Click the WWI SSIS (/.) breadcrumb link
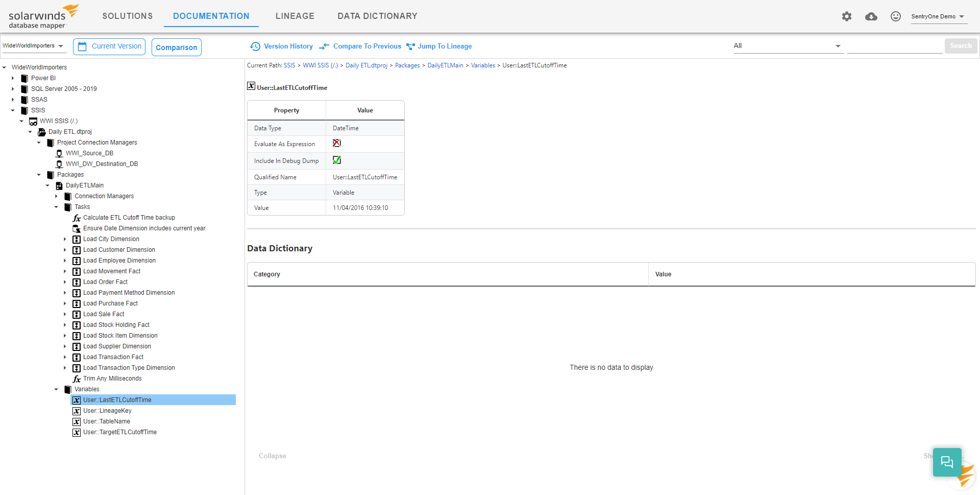The width and height of the screenshot is (980, 495). pos(320,65)
